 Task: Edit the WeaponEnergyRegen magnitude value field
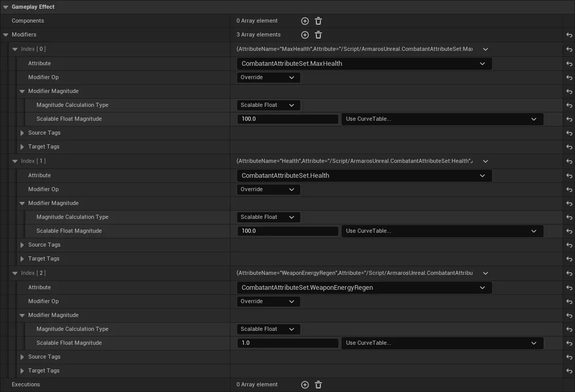(x=287, y=343)
